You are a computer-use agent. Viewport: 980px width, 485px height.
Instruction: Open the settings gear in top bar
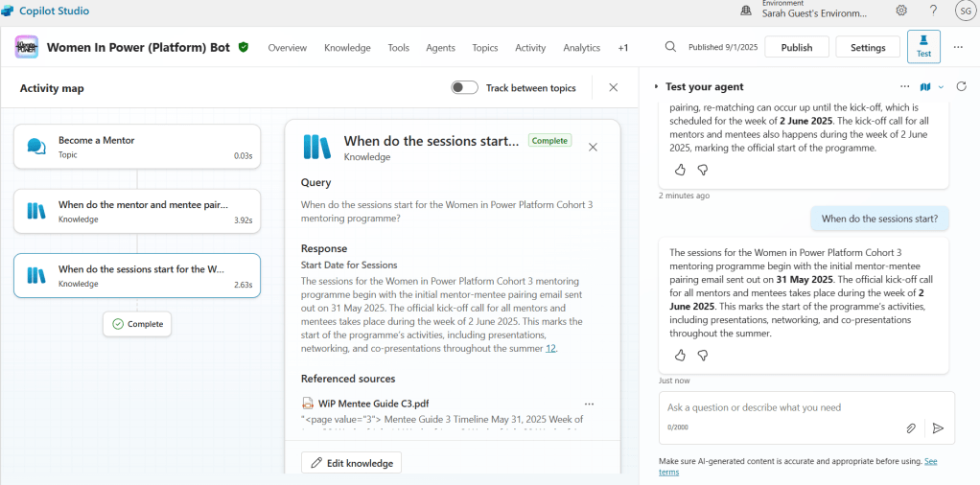[x=901, y=11]
